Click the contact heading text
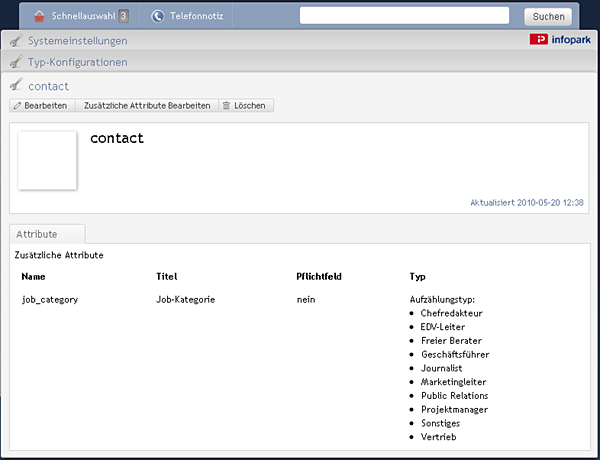The height and width of the screenshot is (460, 600). pyautogui.click(x=117, y=138)
